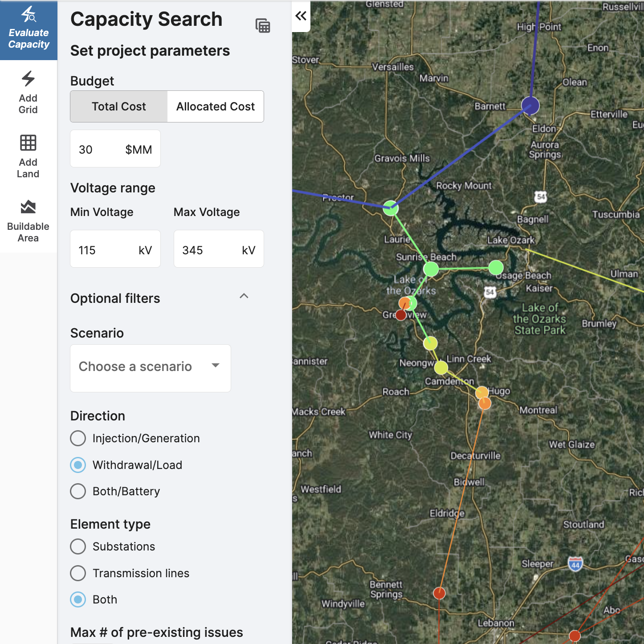Edit the Min Voltage field 115 kV
The image size is (644, 644).
115,249
